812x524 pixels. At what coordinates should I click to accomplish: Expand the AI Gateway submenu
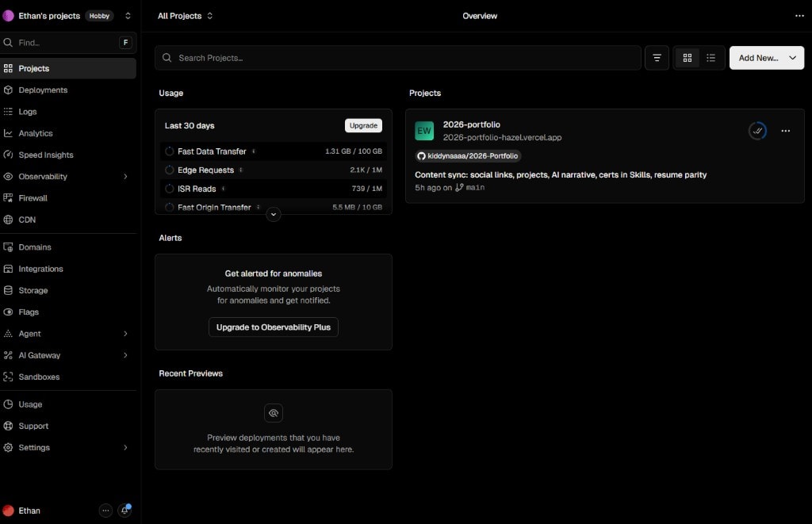point(125,356)
